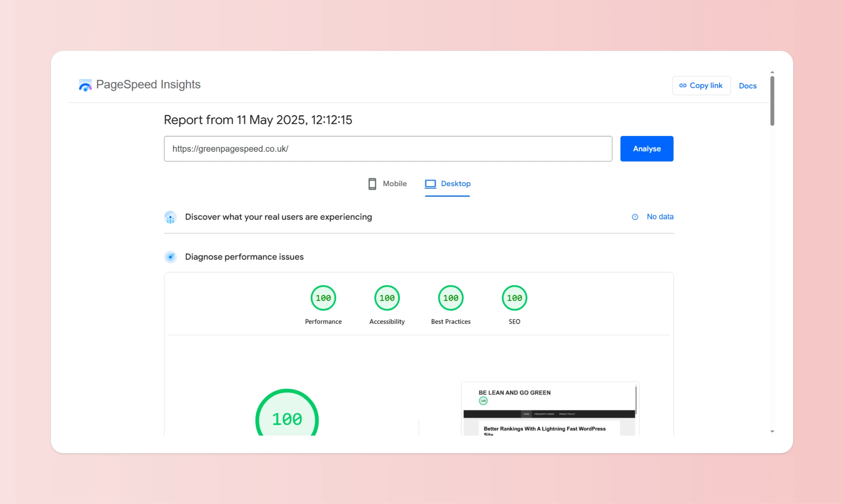This screenshot has width=844, height=504.
Task: Click the mobile phone device icon
Action: (372, 184)
